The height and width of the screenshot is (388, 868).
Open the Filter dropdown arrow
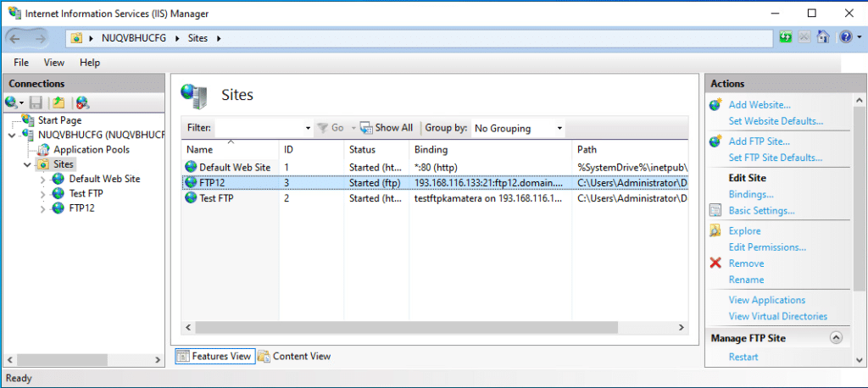pos(309,129)
